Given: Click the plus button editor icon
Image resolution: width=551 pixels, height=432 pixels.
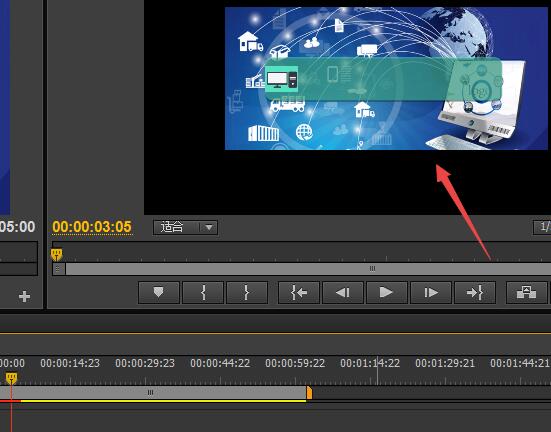Looking at the screenshot, I should (24, 297).
